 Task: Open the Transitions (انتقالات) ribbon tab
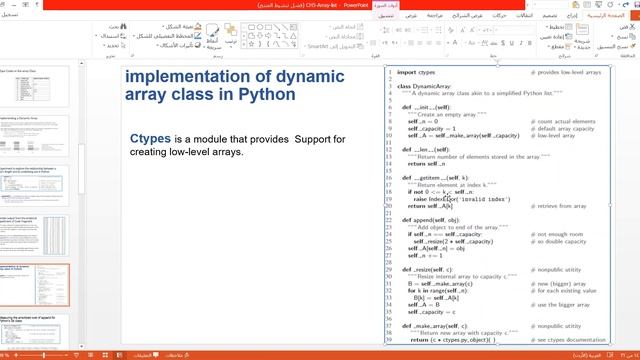524,16
